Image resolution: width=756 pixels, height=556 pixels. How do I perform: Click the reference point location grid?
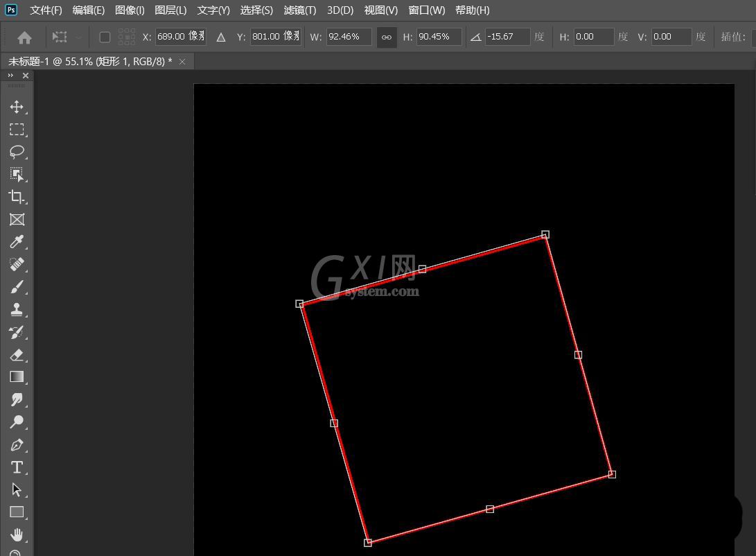127,37
